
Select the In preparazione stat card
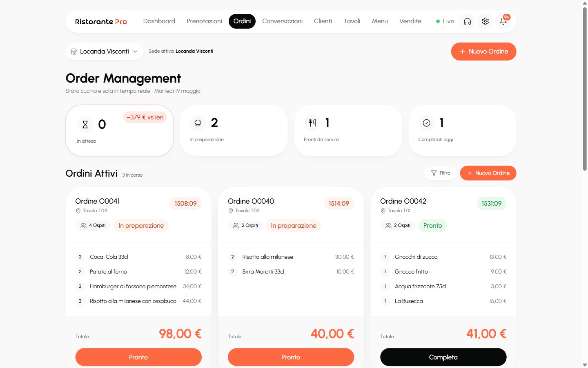pyautogui.click(x=234, y=130)
